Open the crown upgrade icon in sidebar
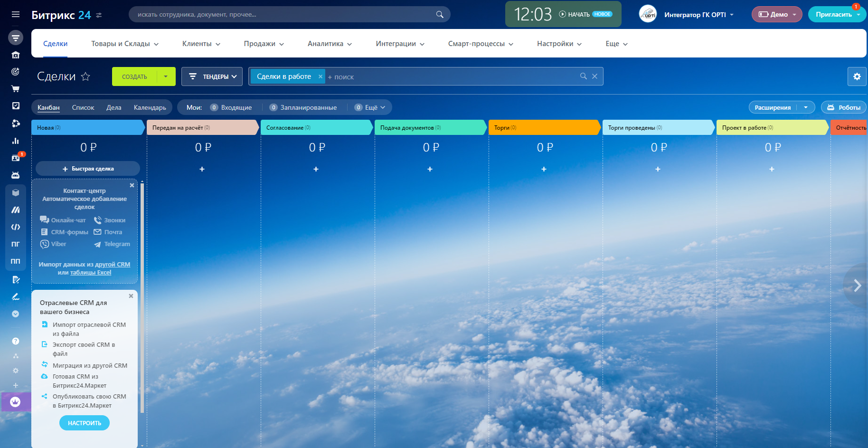Screen dimensions: 868x448 coord(16,402)
